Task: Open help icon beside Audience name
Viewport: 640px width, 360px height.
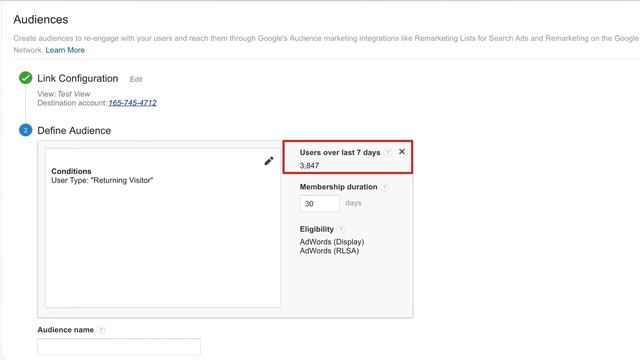Action: point(101,330)
